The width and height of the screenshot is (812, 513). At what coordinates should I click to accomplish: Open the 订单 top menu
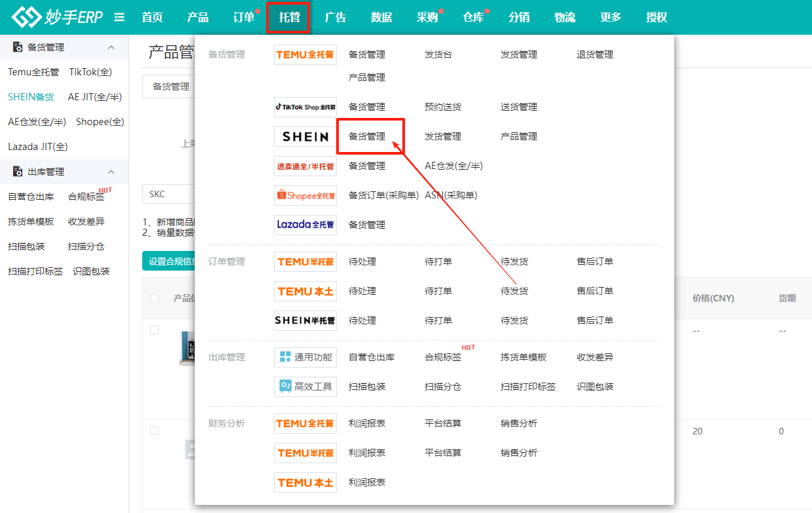point(244,17)
